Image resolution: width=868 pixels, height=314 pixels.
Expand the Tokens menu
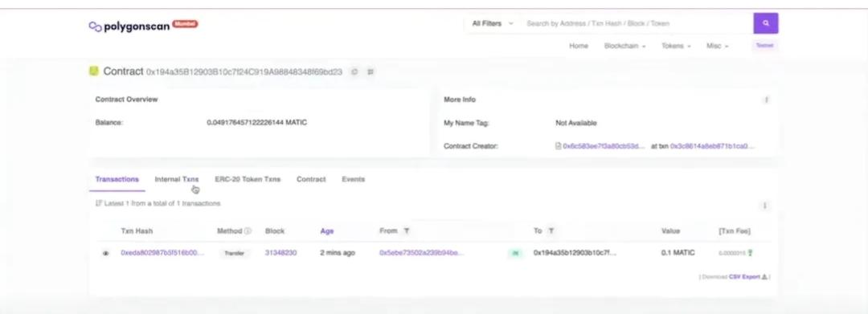click(676, 46)
